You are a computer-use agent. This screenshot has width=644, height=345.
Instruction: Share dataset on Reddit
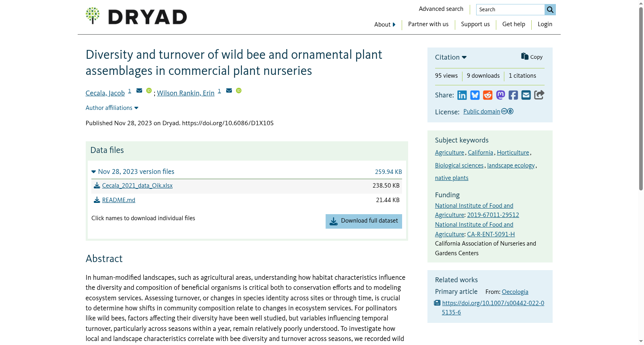[x=488, y=95]
